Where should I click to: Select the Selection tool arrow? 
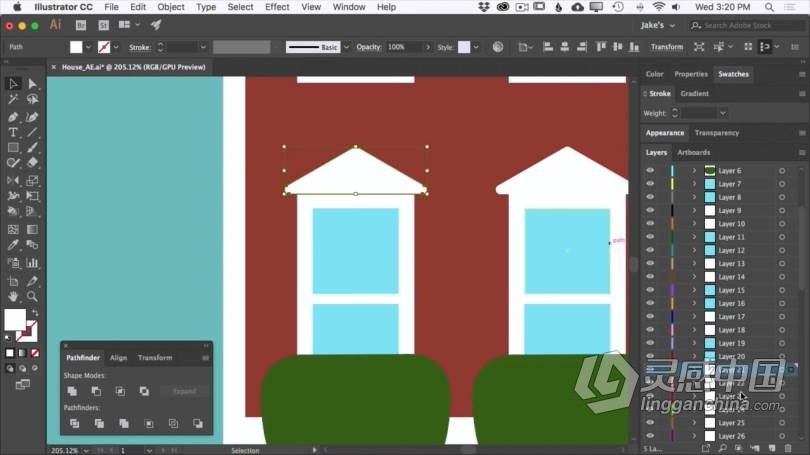pyautogui.click(x=13, y=85)
